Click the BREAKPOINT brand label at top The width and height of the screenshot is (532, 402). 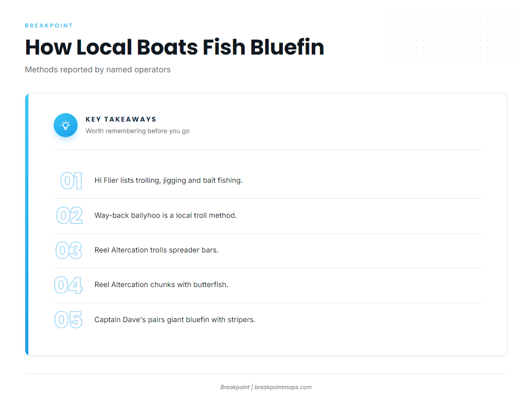pos(49,26)
